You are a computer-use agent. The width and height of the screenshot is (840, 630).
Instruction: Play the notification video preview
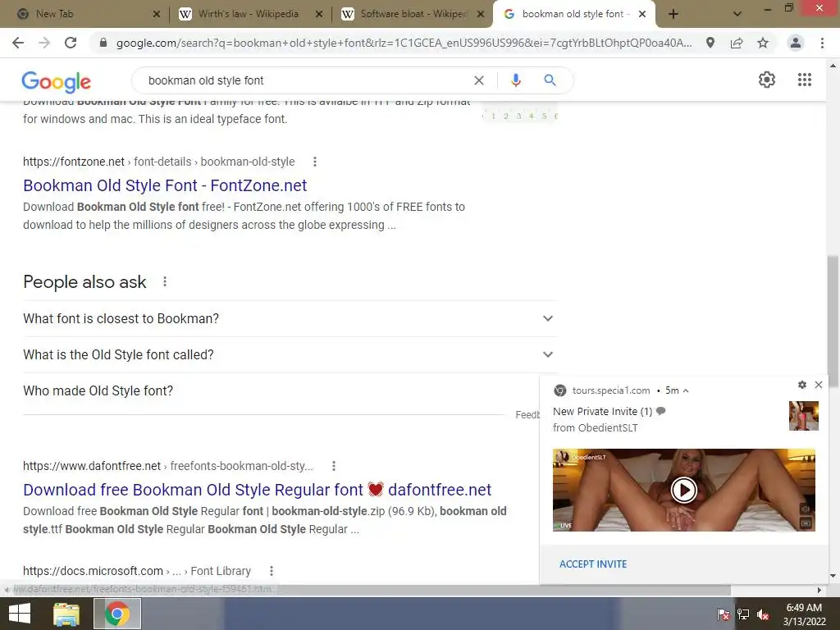coord(684,490)
